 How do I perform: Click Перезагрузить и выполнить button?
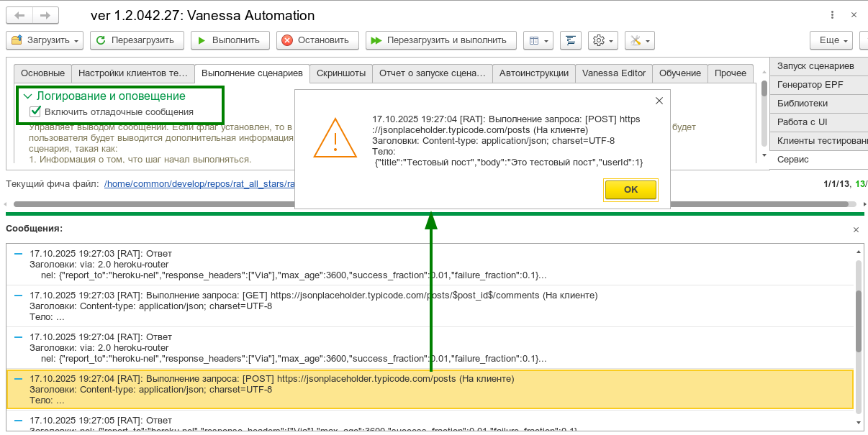(x=440, y=40)
